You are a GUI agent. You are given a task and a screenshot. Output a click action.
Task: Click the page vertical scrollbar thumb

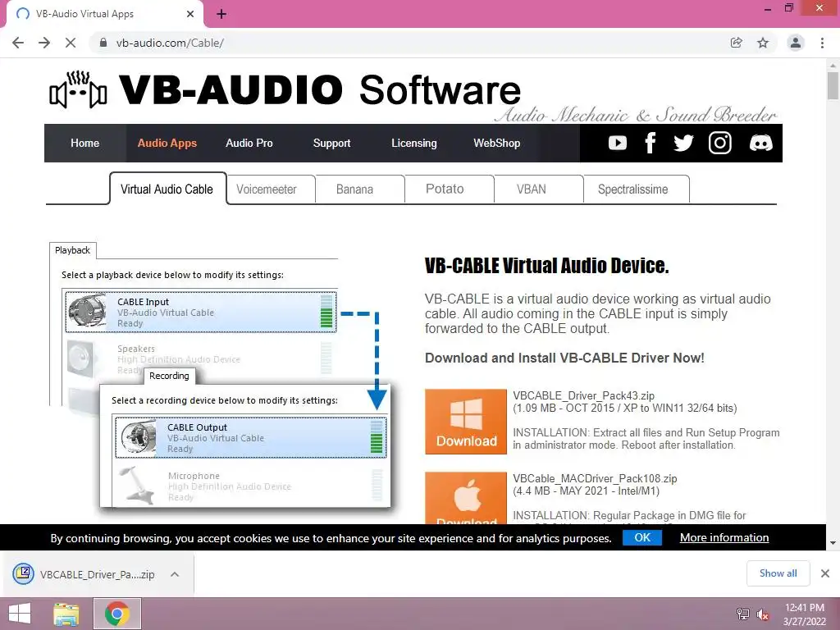coord(833,85)
